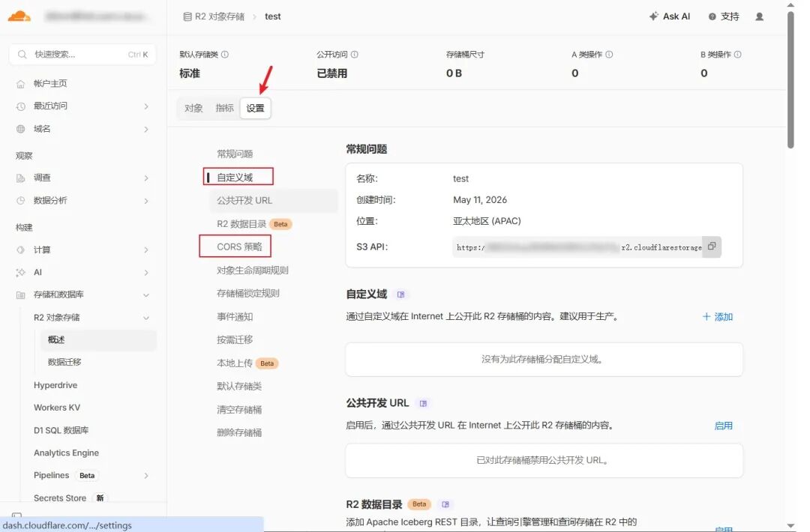Open documentation icon beside 公共开发 URL heading
The height and width of the screenshot is (532, 810).
pyautogui.click(x=423, y=404)
